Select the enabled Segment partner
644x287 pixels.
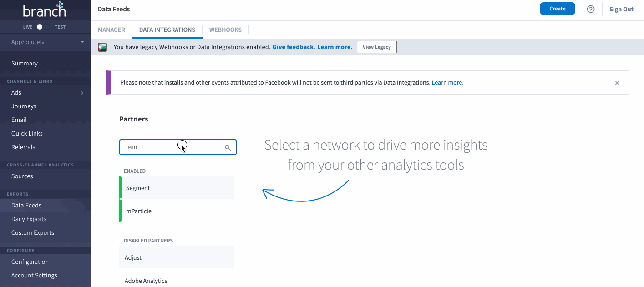177,188
